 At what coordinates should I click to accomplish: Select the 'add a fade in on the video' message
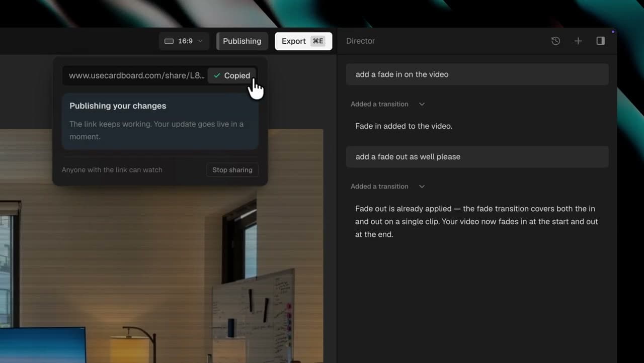pyautogui.click(x=477, y=74)
